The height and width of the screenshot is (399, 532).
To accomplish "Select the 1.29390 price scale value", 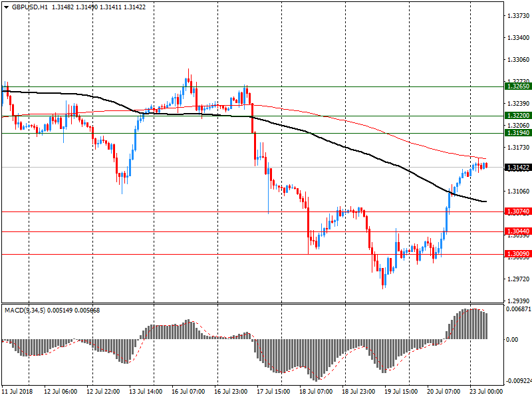I will 518,301.
